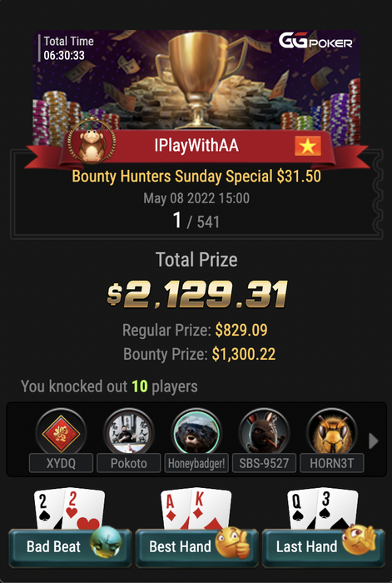Click the pocket twos Bad Beat cards

tap(69, 509)
